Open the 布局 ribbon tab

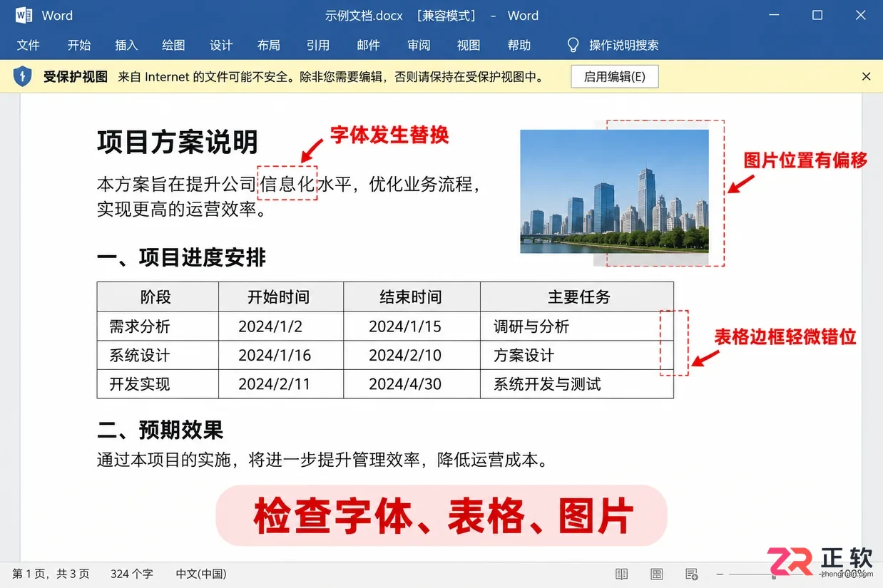coord(269,45)
